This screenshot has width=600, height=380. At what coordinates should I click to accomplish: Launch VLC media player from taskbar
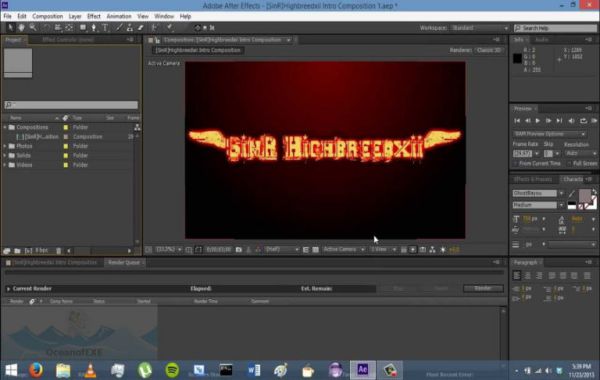pos(90,370)
